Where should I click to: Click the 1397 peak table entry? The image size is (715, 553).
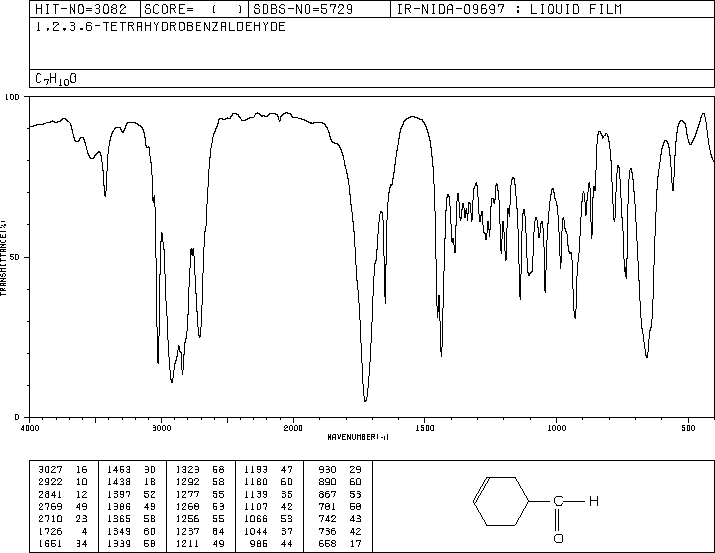[119, 494]
